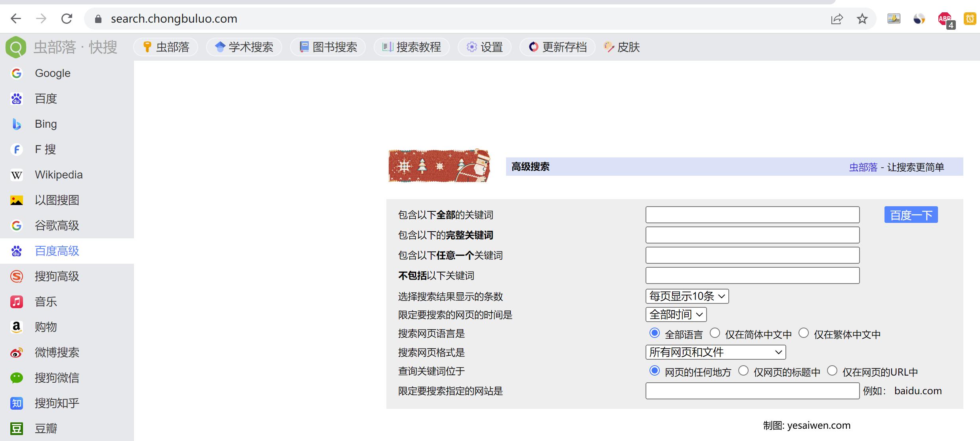Select 搜狗高级 advanced search
The image size is (980, 441).
click(56, 276)
